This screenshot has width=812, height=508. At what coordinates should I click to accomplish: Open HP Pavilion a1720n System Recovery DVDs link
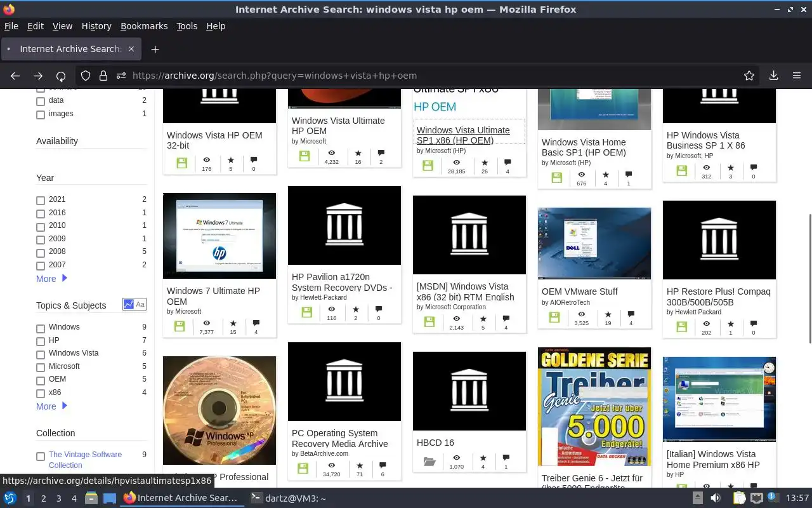pyautogui.click(x=342, y=282)
